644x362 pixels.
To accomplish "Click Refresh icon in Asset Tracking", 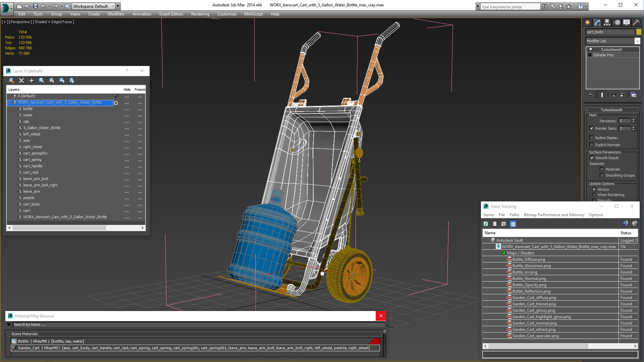I will 486,224.
